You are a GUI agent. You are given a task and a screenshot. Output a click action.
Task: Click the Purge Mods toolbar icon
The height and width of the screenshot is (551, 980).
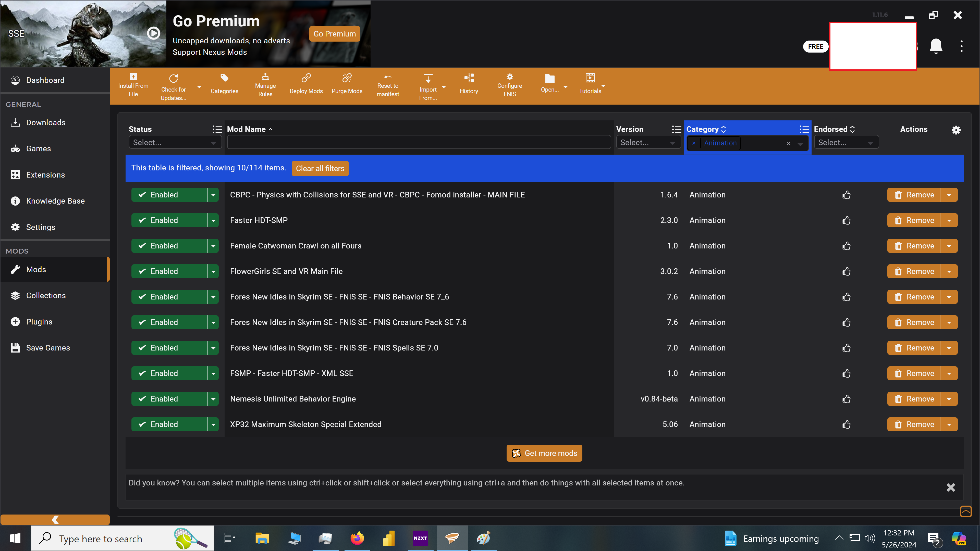click(x=347, y=78)
